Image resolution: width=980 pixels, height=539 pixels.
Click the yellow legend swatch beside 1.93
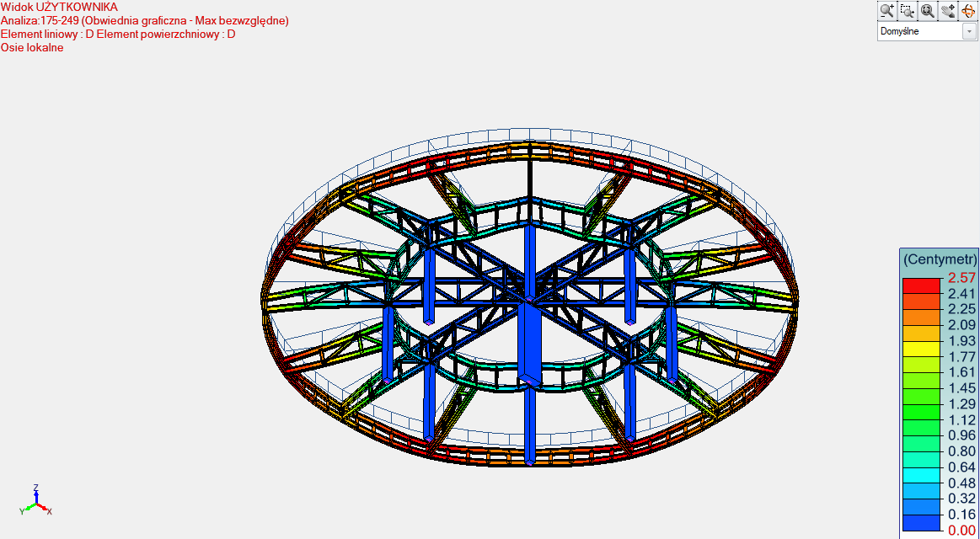pyautogui.click(x=920, y=349)
